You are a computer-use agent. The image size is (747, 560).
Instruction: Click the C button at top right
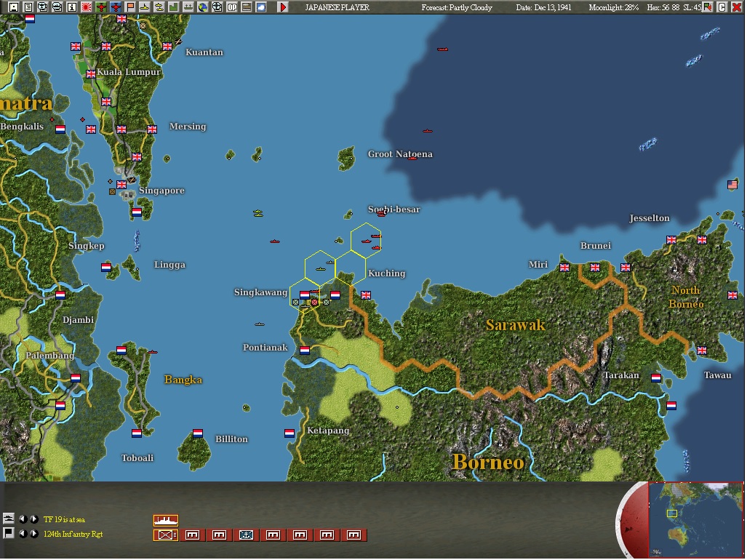722,7
